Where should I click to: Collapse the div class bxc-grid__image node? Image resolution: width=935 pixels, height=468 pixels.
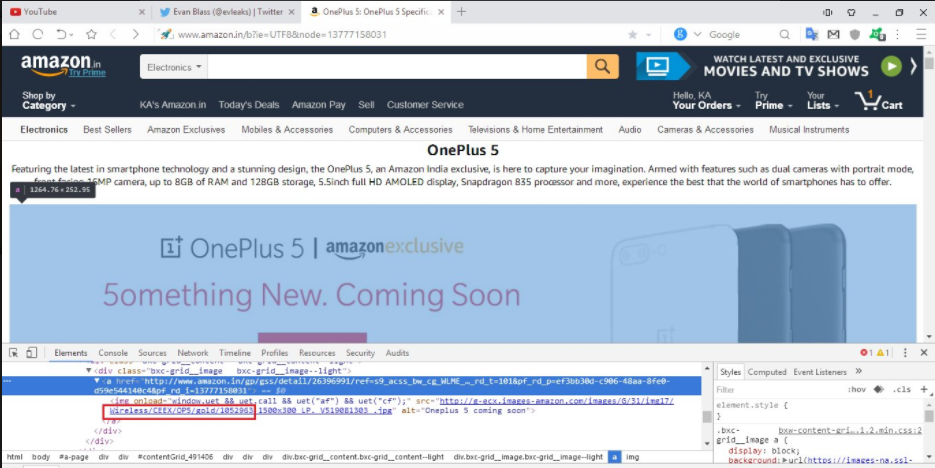point(89,371)
